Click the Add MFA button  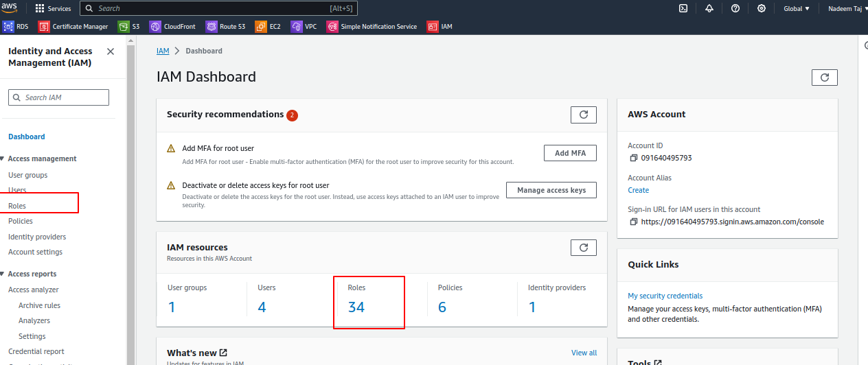pyautogui.click(x=570, y=153)
